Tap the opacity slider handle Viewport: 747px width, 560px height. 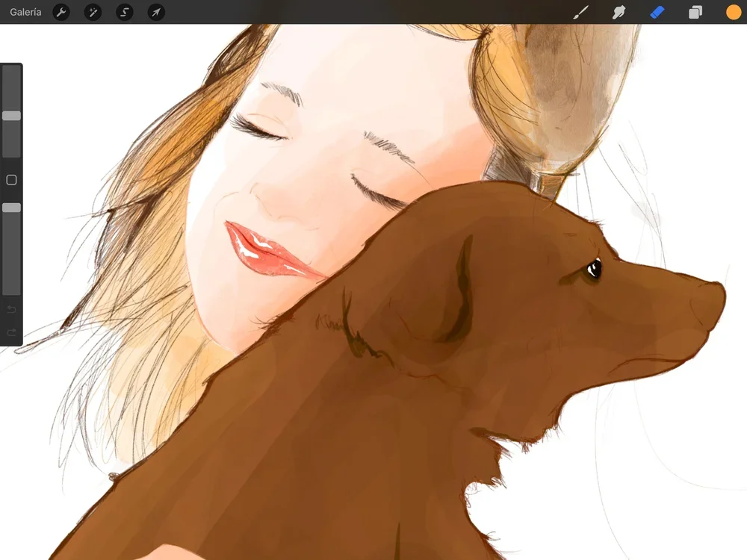(x=11, y=208)
